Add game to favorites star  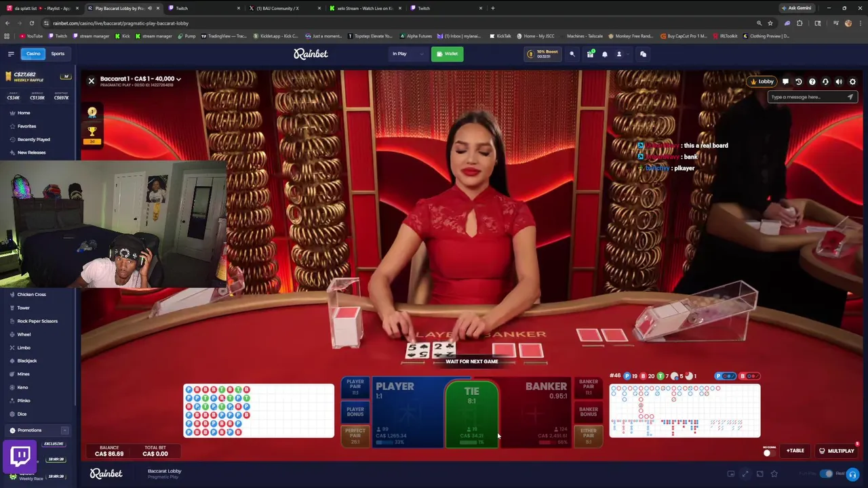coord(774,474)
